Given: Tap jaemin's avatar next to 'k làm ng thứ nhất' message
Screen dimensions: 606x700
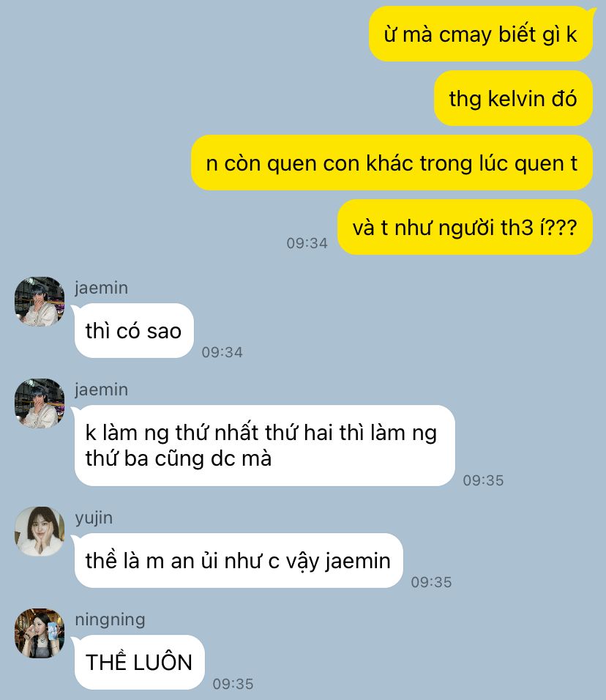Looking at the screenshot, I should tap(40, 403).
